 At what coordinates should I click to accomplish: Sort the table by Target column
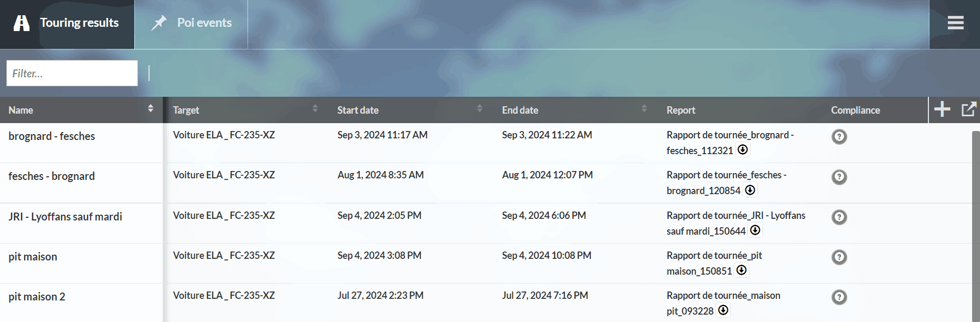point(315,109)
